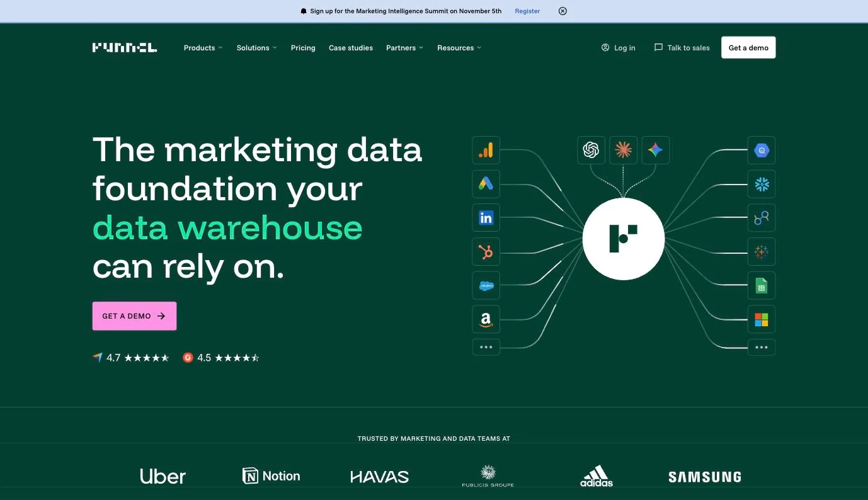
Task: Expand the Products menu
Action: point(203,48)
